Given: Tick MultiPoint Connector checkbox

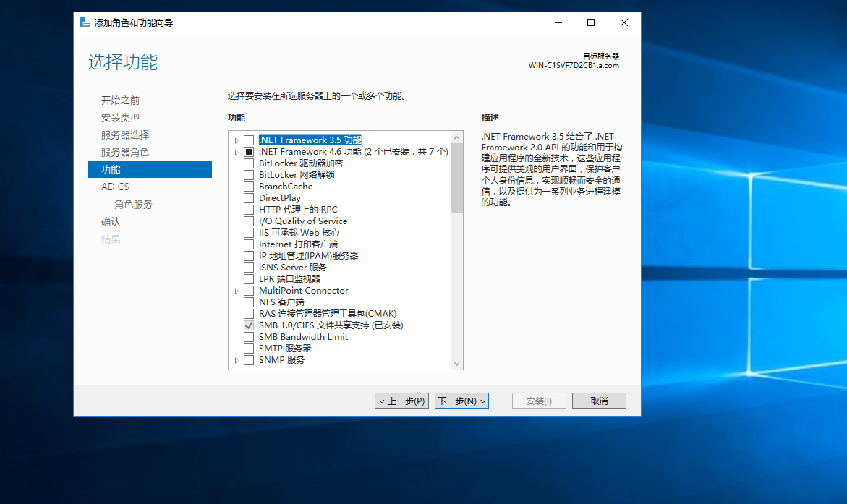Looking at the screenshot, I should click(x=249, y=291).
